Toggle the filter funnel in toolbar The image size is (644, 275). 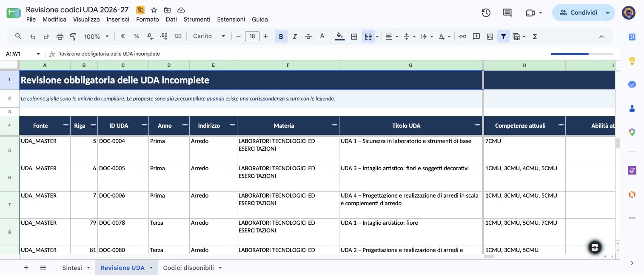504,37
